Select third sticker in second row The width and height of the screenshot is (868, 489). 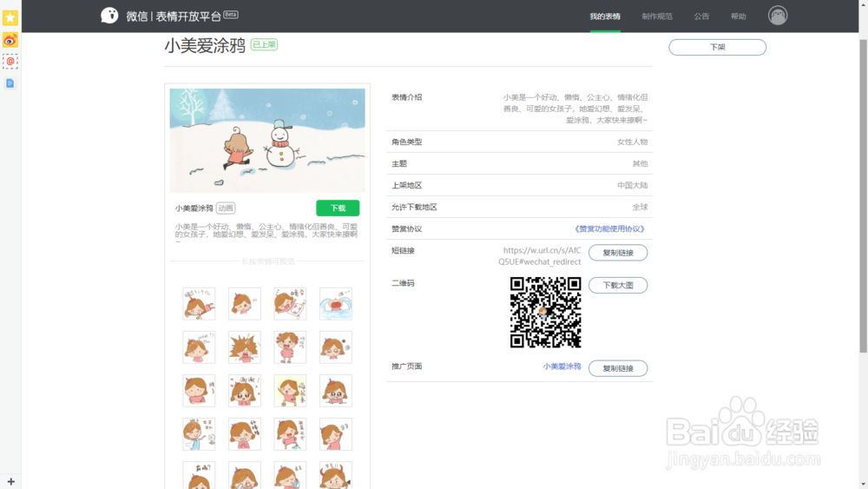point(290,347)
